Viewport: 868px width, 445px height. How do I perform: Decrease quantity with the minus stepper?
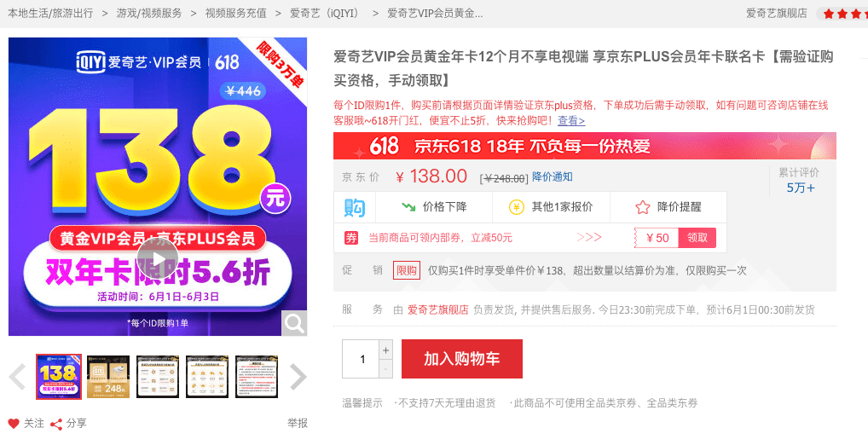(x=386, y=368)
